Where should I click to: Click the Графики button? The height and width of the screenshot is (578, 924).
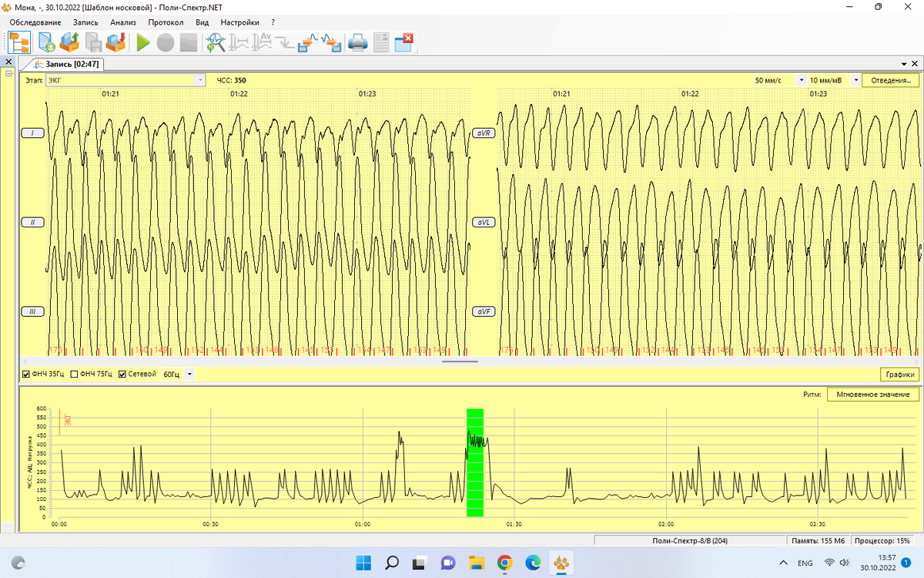899,375
